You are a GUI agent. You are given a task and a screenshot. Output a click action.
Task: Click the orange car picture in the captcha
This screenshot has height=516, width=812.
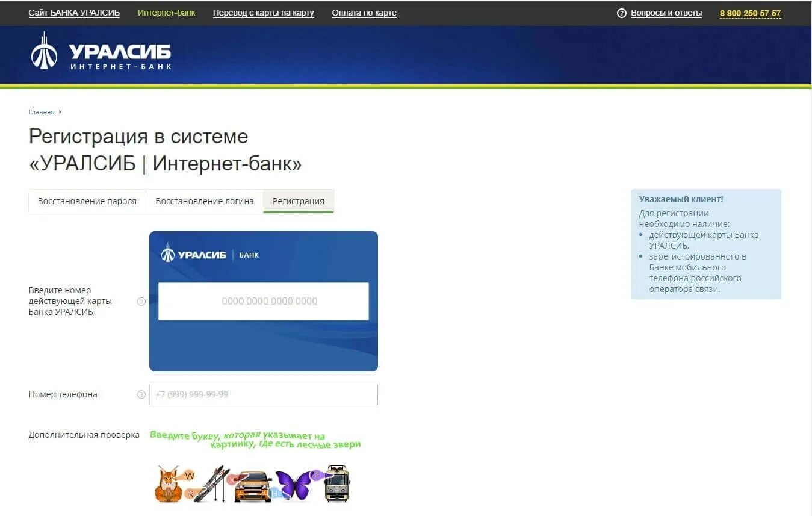[253, 486]
